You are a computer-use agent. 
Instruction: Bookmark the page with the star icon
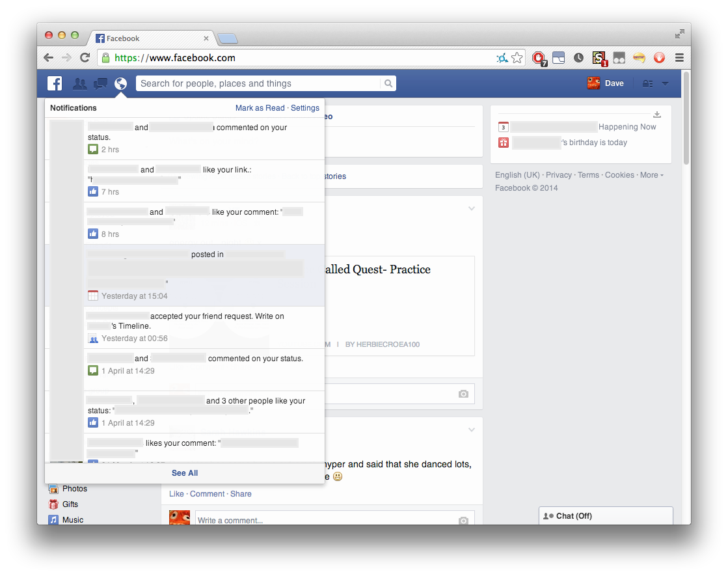click(x=517, y=57)
